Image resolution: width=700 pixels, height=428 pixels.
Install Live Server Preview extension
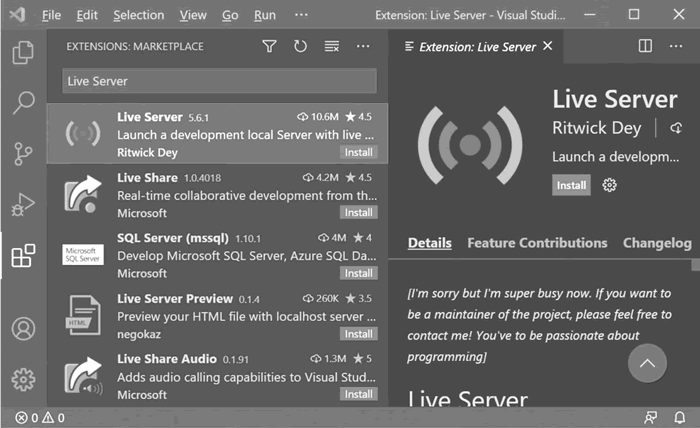(x=358, y=334)
